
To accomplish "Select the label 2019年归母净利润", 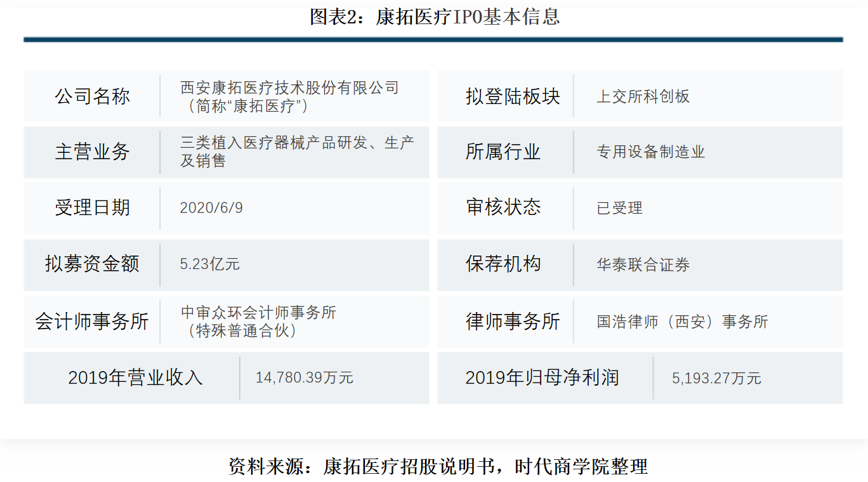I will pos(542,378).
